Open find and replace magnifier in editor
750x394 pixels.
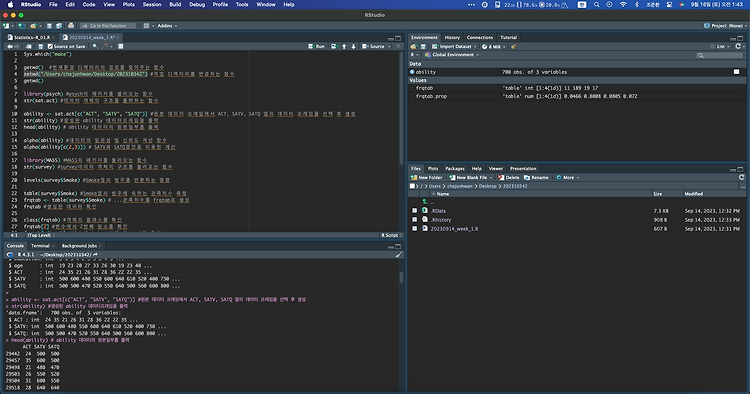pyautogui.click(x=95, y=46)
